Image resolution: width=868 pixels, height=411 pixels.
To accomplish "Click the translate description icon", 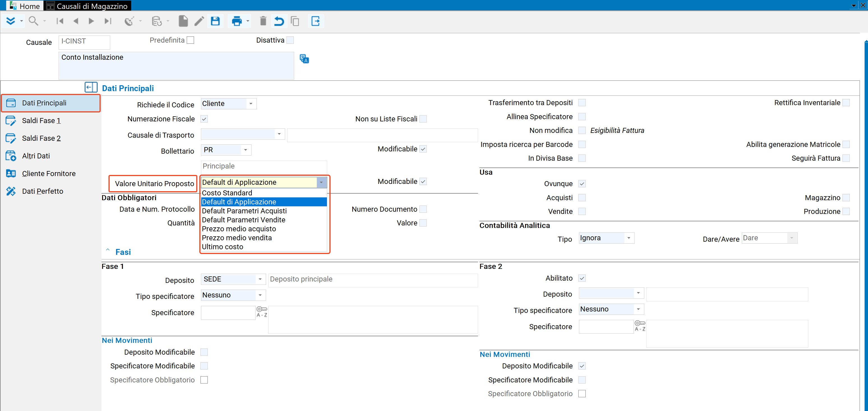I will coord(304,59).
